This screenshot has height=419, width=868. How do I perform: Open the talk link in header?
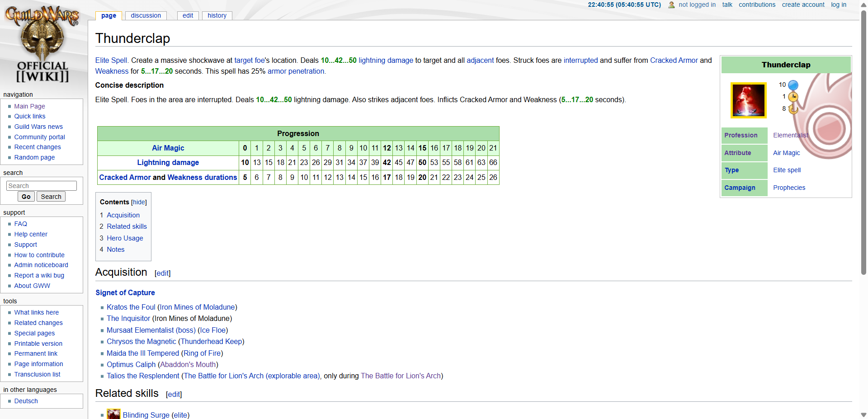[x=727, y=5]
